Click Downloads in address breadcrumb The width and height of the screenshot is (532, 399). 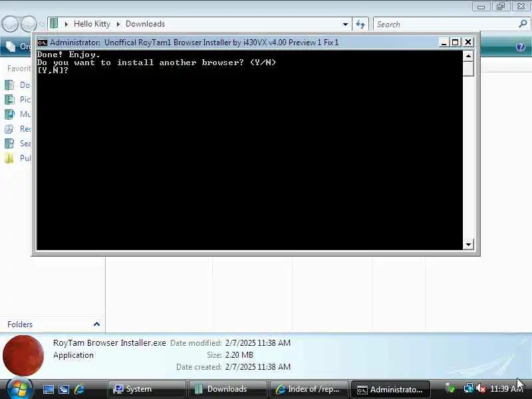click(x=145, y=24)
